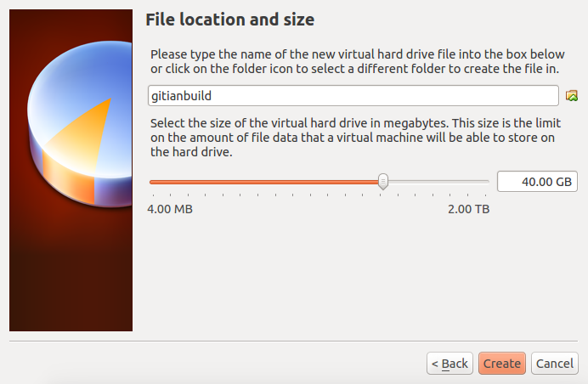Click the 4.00 MB minimum size label
Screen dimensions: 588x384
(x=170, y=209)
